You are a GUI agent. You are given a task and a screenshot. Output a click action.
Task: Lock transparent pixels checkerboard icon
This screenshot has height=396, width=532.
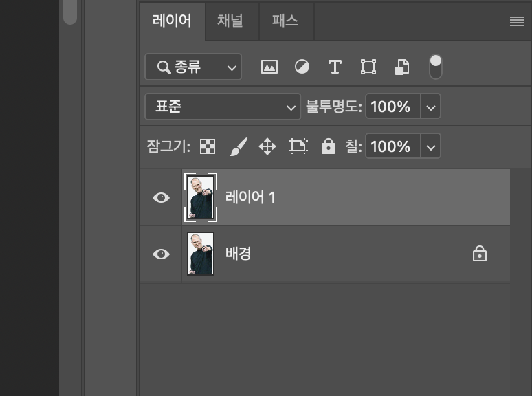pos(208,146)
